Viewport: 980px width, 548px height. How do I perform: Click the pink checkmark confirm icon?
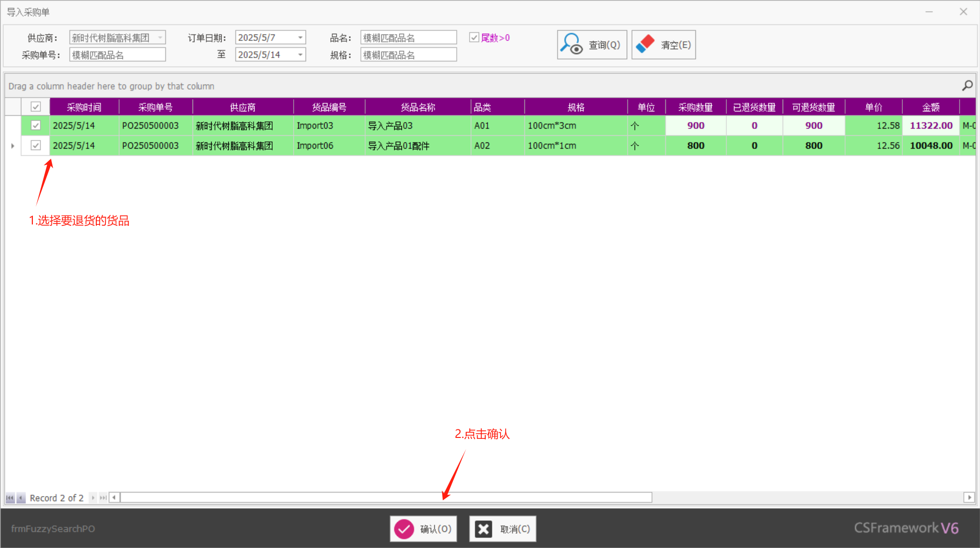click(x=404, y=529)
